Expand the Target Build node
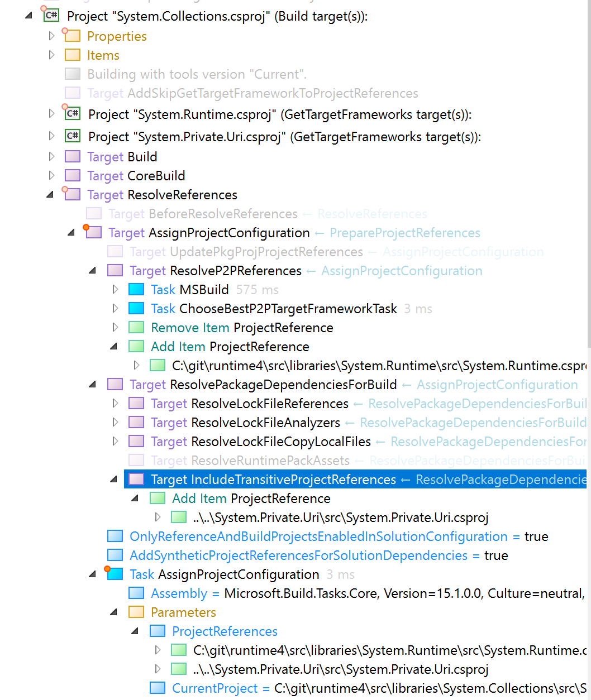591x700 pixels. click(x=51, y=157)
